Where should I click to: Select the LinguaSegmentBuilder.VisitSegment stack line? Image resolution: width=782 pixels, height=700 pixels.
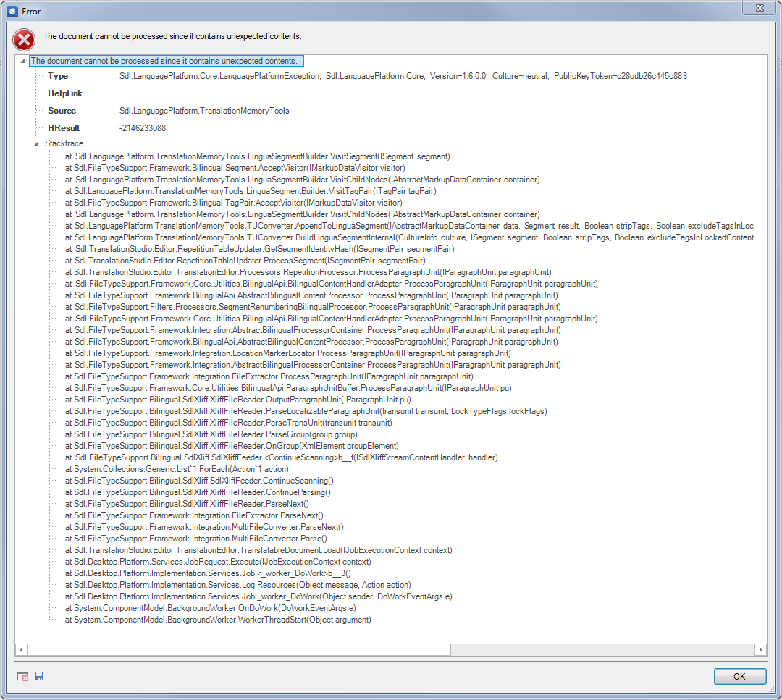[x=257, y=156]
